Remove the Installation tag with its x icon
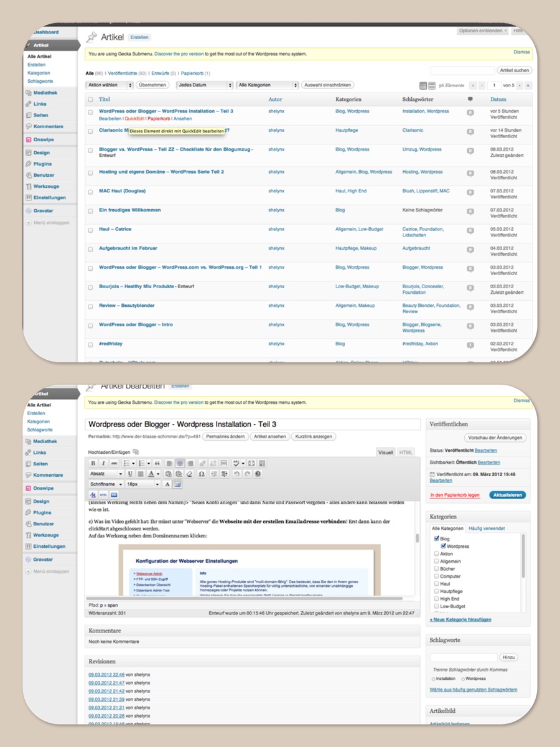Viewport: 560px width, 747px height. tap(433, 679)
